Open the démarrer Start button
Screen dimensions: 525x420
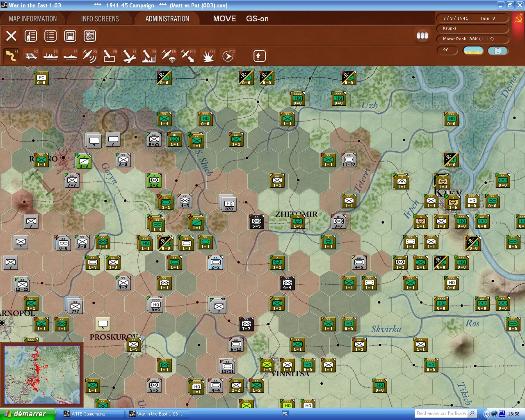(x=27, y=414)
